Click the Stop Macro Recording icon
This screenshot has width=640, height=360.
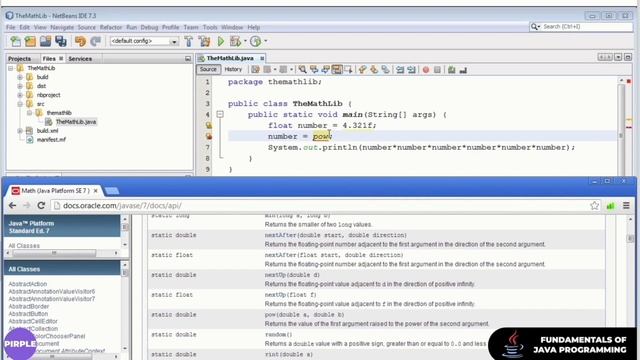(x=437, y=70)
